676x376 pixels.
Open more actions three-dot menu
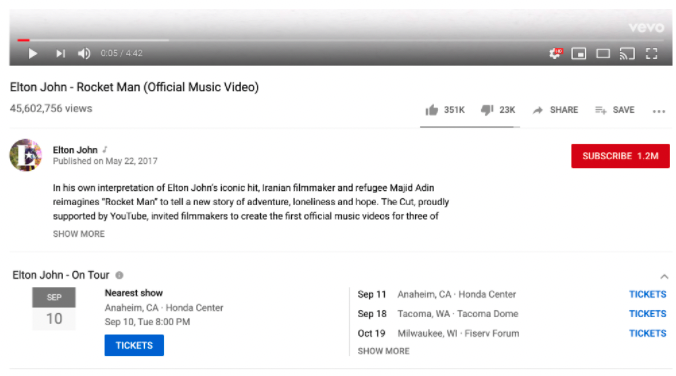tap(659, 111)
